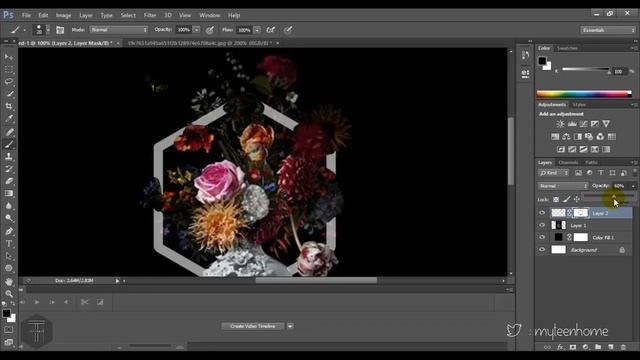The width and height of the screenshot is (640, 360).
Task: Switch to the Styles tab
Action: [x=579, y=105]
